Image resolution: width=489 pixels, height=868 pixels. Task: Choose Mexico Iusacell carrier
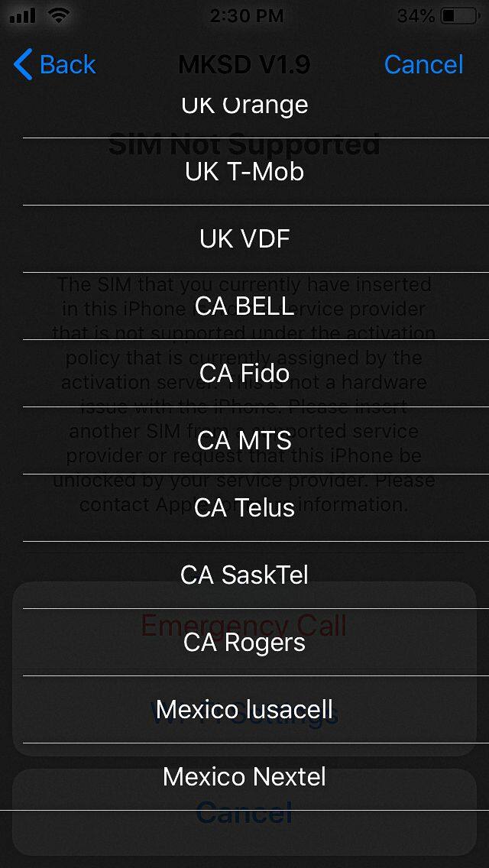(244, 710)
